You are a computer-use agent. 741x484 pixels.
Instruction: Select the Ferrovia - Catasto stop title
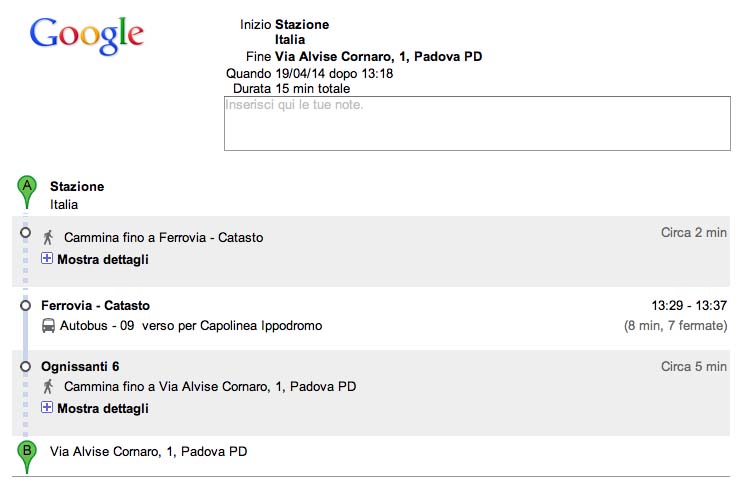coord(95,305)
